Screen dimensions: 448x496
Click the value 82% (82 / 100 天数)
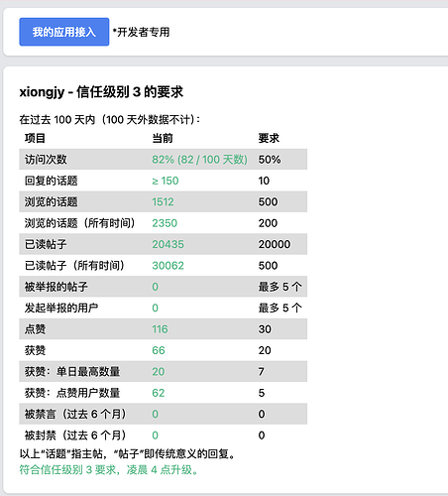click(199, 160)
